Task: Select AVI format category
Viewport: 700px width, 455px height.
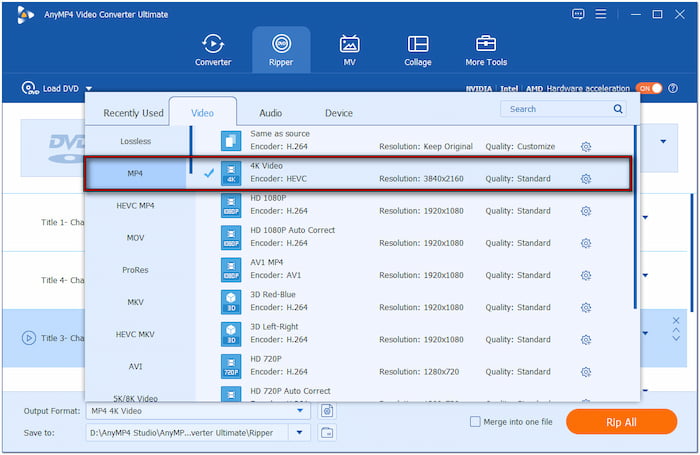Action: 136,366
